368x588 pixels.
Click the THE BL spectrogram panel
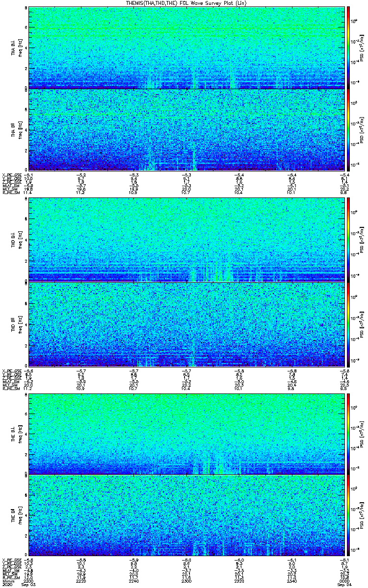187,433
